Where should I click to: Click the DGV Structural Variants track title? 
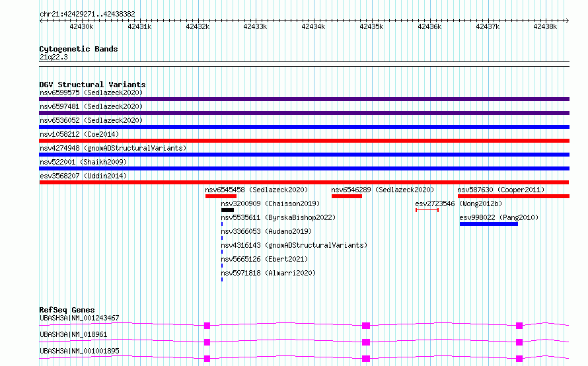pyautogui.click(x=92, y=85)
